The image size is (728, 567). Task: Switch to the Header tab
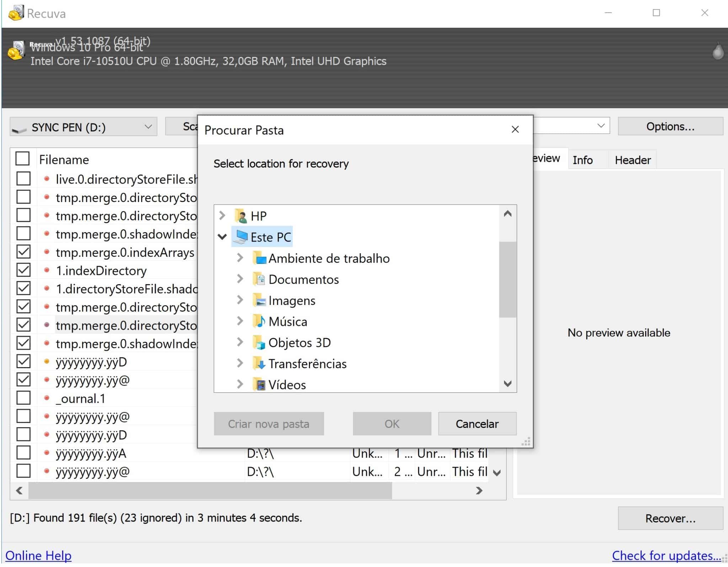click(633, 160)
